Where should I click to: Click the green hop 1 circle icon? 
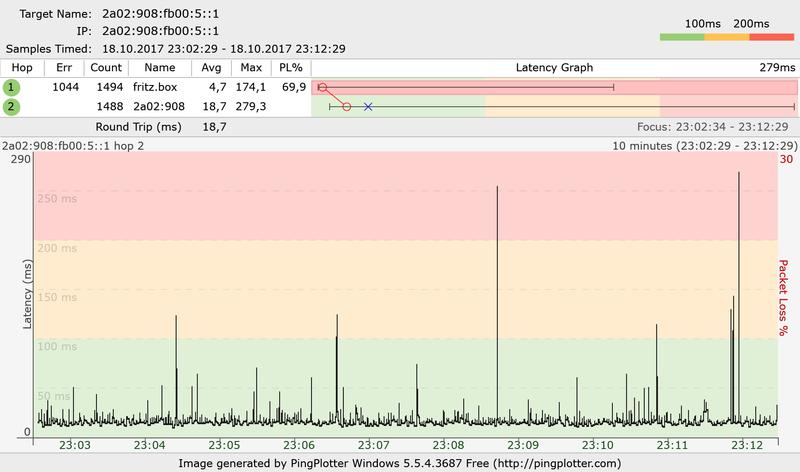point(12,87)
